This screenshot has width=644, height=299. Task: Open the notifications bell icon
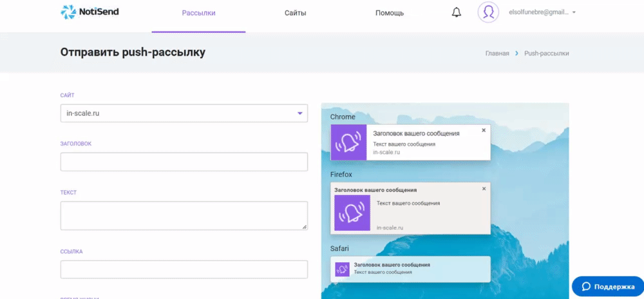click(457, 12)
